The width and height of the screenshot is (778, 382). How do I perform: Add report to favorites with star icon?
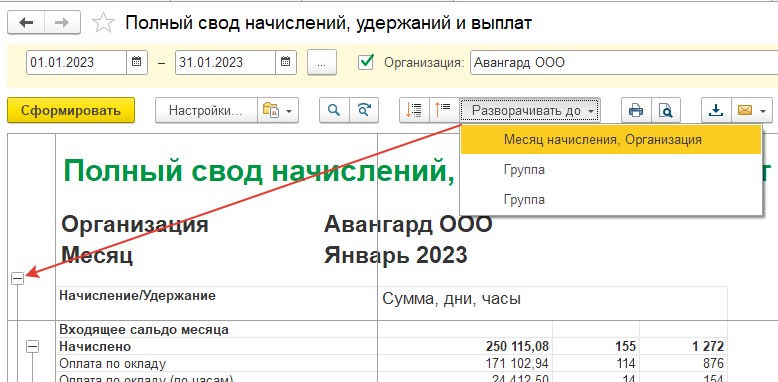[104, 23]
